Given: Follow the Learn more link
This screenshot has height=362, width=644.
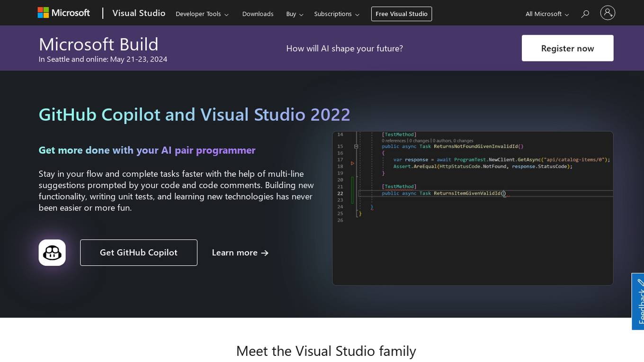Looking at the screenshot, I should (x=240, y=253).
